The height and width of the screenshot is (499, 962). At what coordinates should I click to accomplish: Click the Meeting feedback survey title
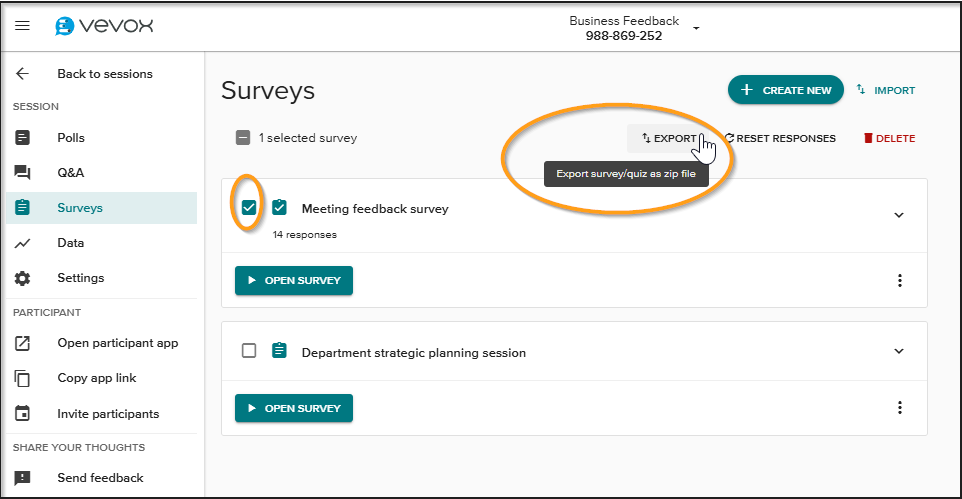[375, 209]
